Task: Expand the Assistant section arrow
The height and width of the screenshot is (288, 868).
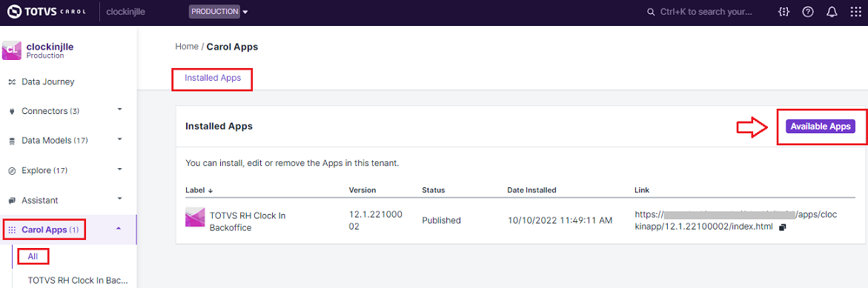Action: point(119,198)
